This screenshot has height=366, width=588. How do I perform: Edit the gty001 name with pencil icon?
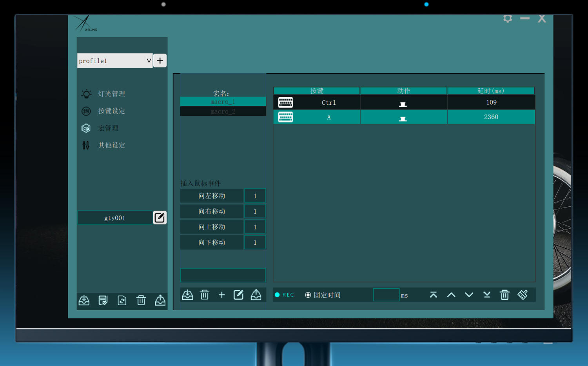(x=160, y=218)
